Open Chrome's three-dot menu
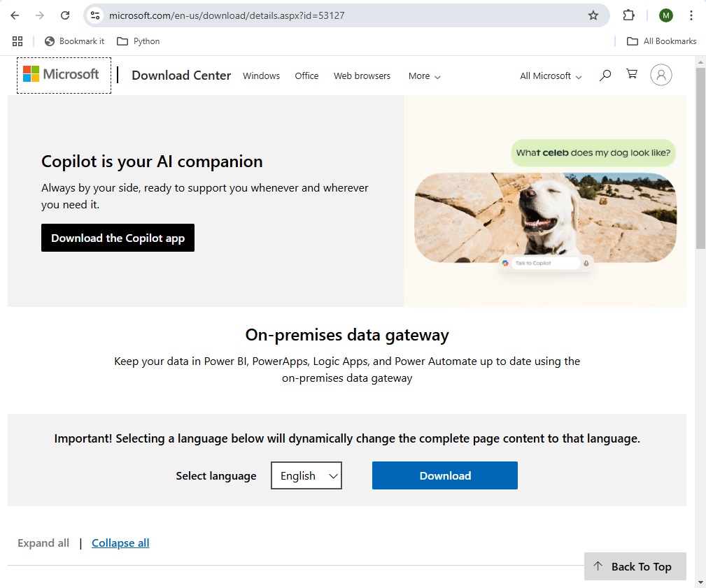Screen dimensions: 706x588 (x=691, y=15)
